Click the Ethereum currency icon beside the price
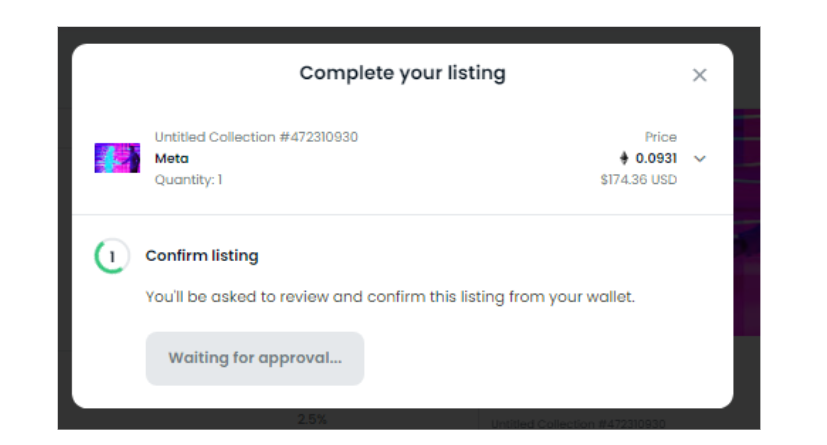The height and width of the screenshot is (445, 827). pyautogui.click(x=624, y=158)
